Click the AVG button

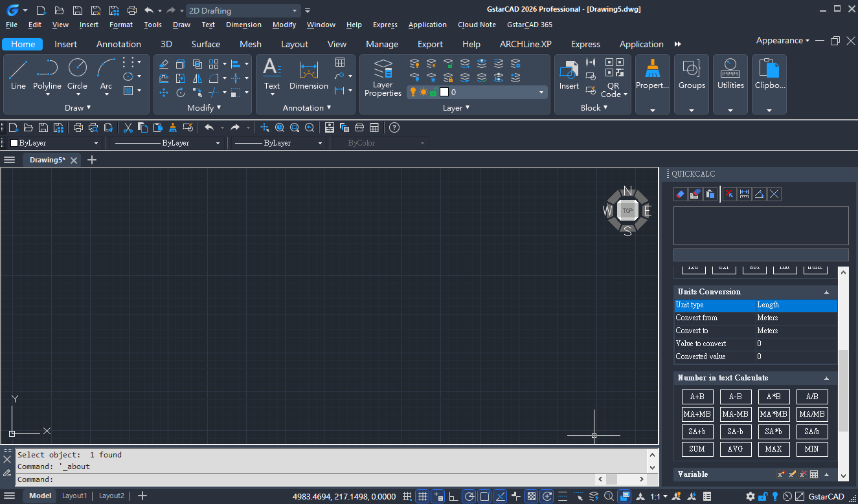coord(736,448)
